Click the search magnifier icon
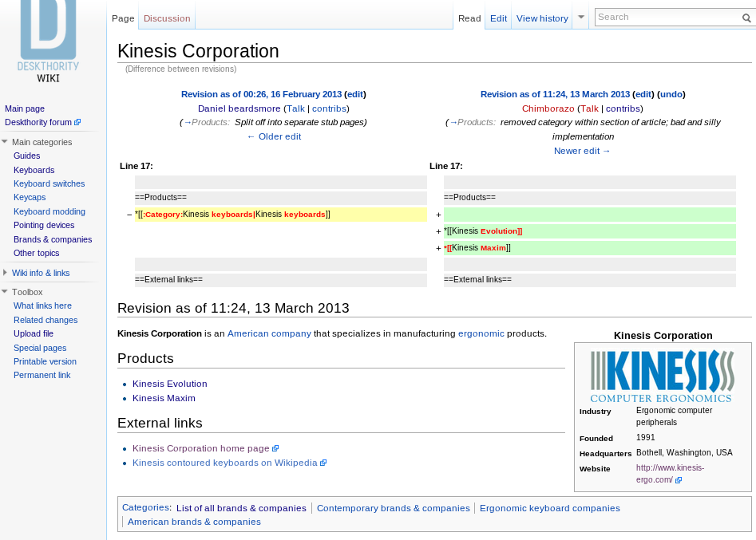 (746, 17)
